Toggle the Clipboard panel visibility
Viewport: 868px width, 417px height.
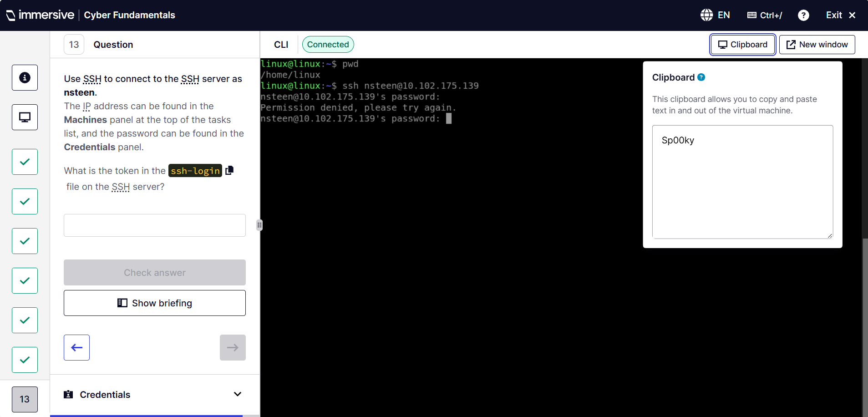[x=742, y=44]
